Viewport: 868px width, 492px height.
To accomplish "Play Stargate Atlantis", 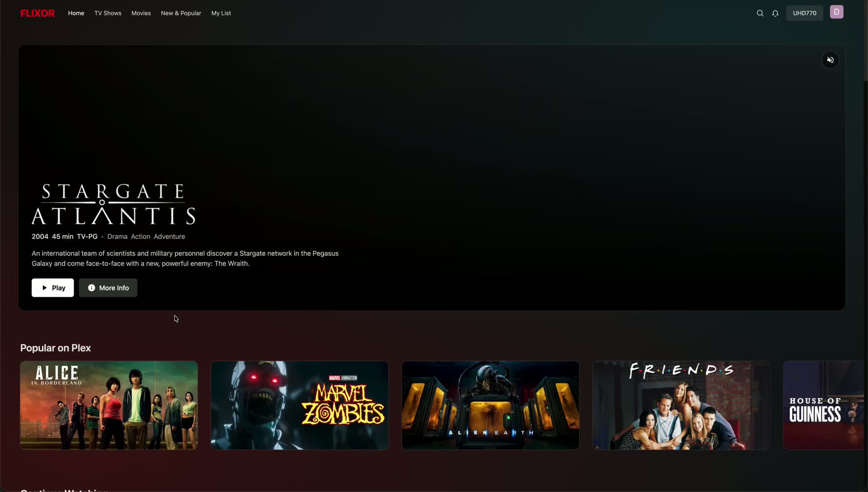I will coord(52,288).
